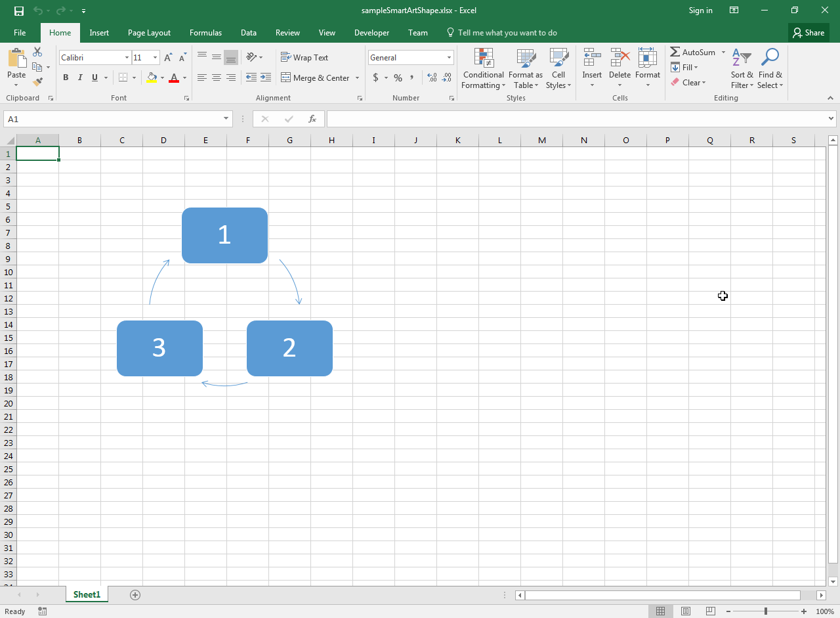This screenshot has height=618, width=840.
Task: Click the Format Painter brush icon
Action: (37, 82)
